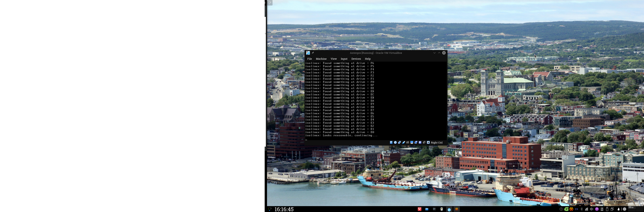
Task: Click the tray icon after the question mark
Action: coord(602,209)
